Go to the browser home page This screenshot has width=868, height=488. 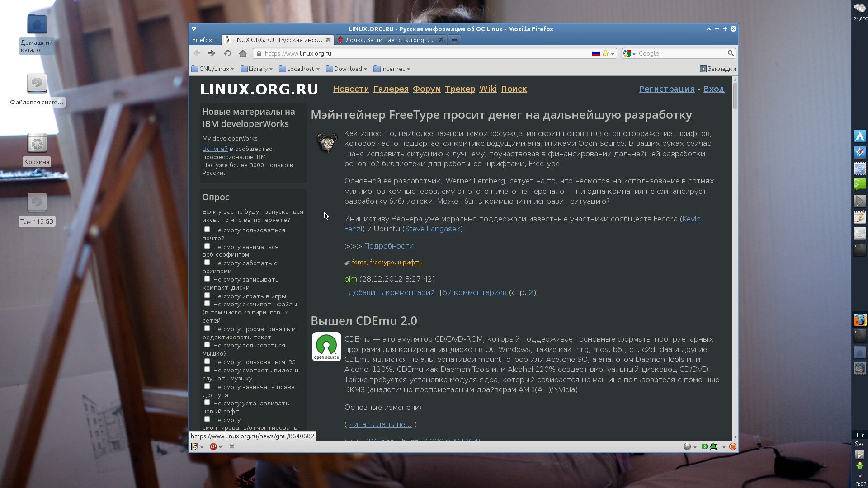click(x=243, y=53)
